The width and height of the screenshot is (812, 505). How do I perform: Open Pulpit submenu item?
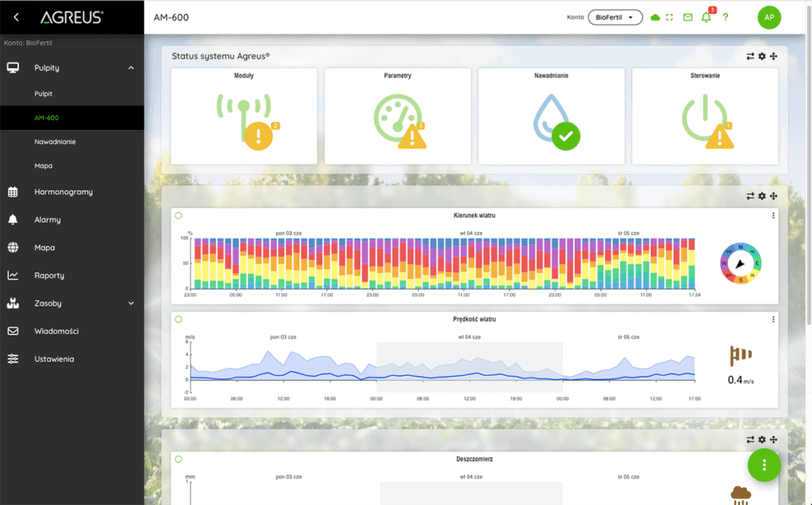coord(44,94)
